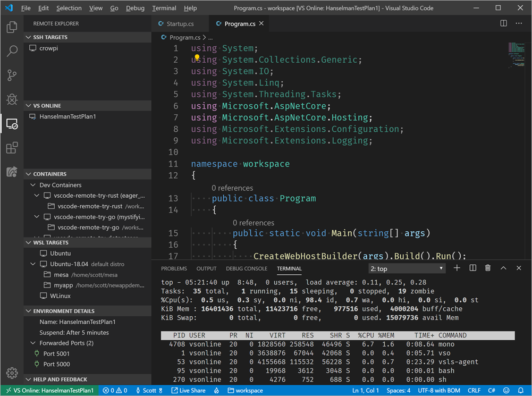Open the Manage gear icon

(12, 373)
